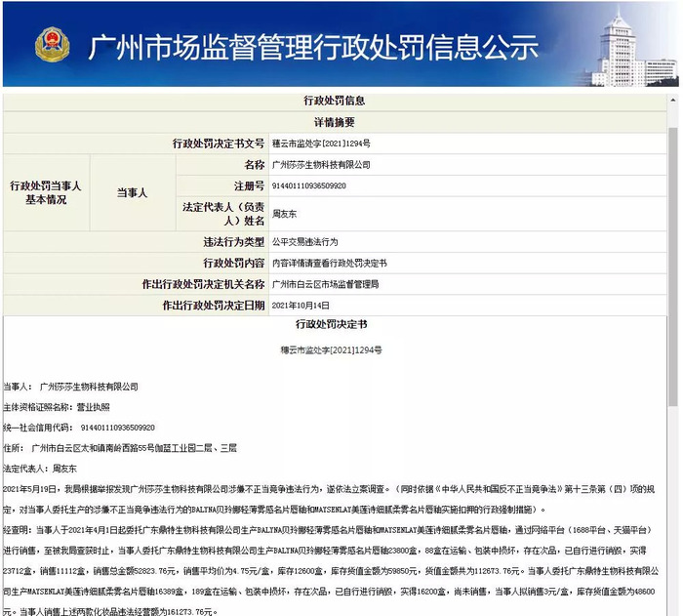Click the 违法行为类型 label

(x=234, y=242)
